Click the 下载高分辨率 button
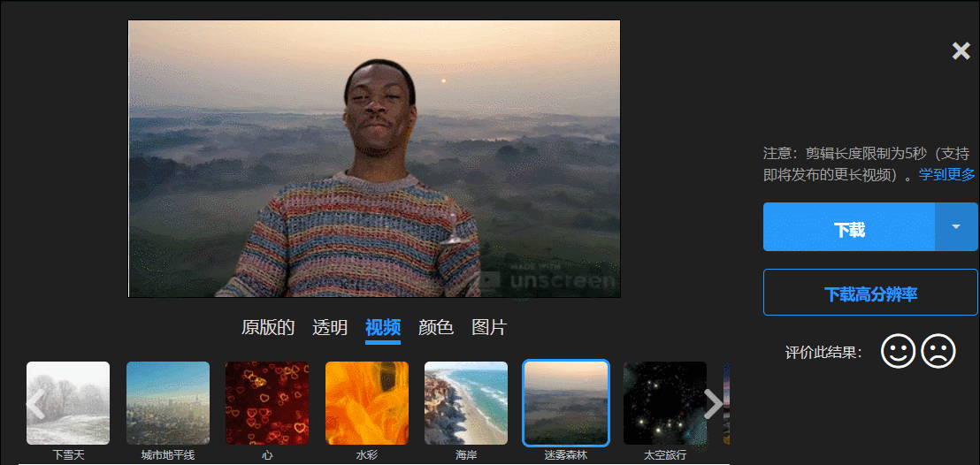 [870, 293]
